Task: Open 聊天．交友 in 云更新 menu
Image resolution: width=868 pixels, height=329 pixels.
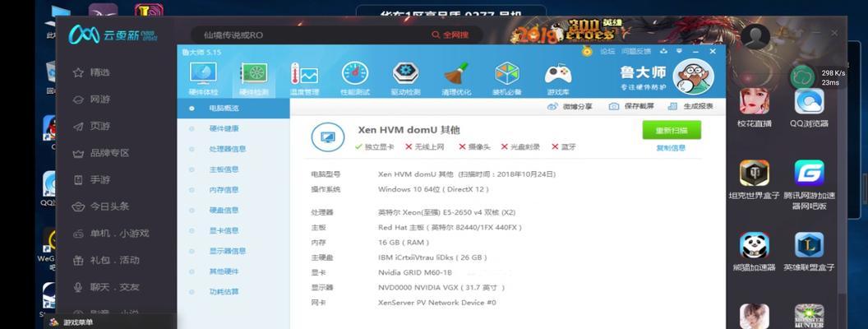Action: point(106,287)
